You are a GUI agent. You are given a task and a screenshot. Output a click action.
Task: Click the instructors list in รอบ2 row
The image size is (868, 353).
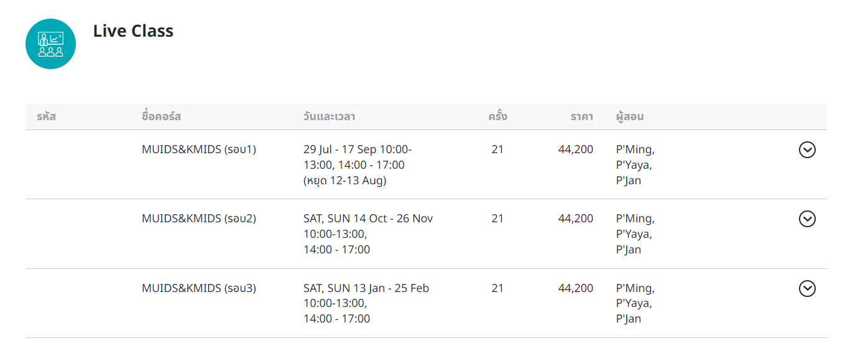pos(635,234)
